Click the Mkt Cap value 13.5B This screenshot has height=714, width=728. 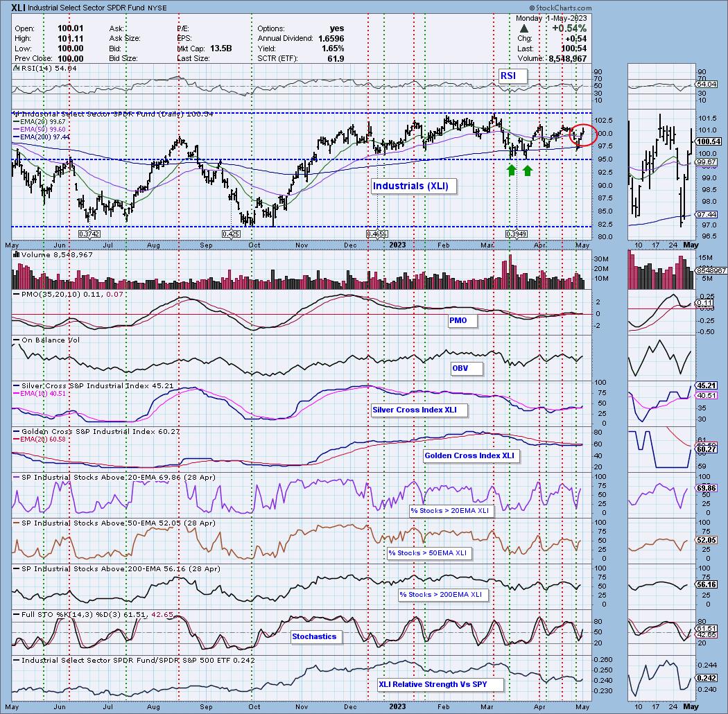[x=221, y=49]
